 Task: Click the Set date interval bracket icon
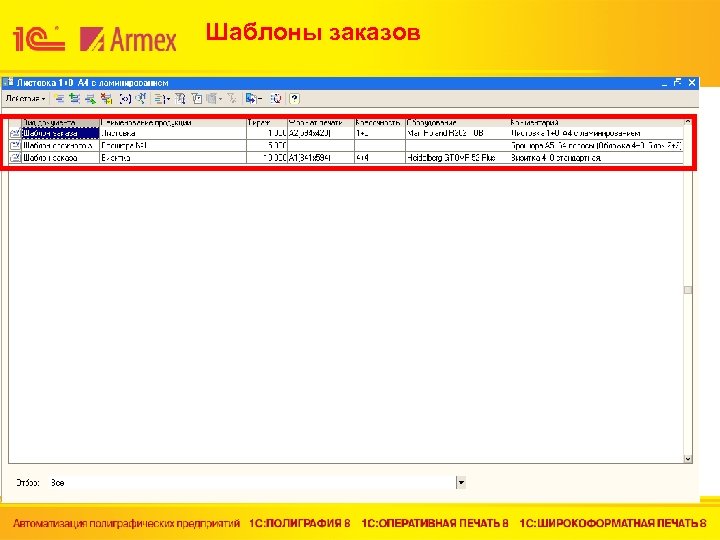124,98
